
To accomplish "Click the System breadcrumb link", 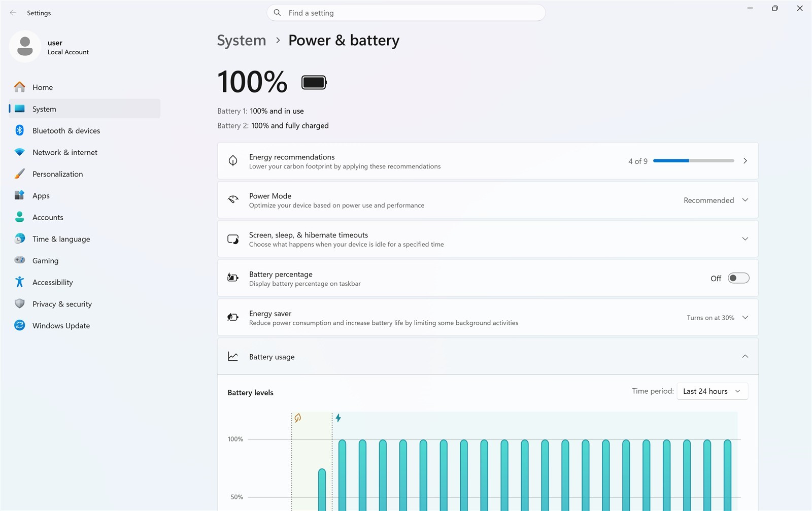I will [242, 41].
